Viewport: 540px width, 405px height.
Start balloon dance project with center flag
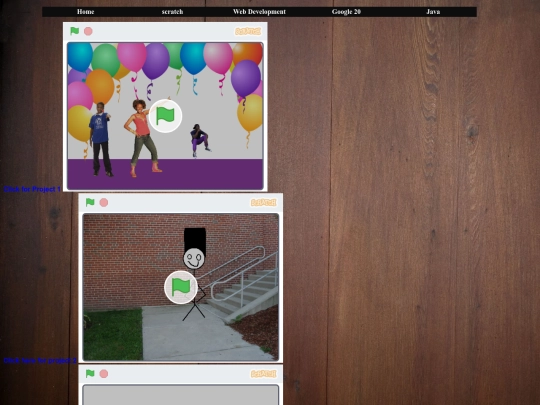click(165, 116)
